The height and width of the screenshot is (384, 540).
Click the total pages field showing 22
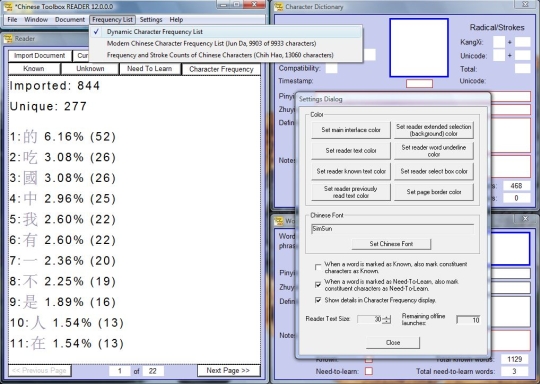click(153, 371)
